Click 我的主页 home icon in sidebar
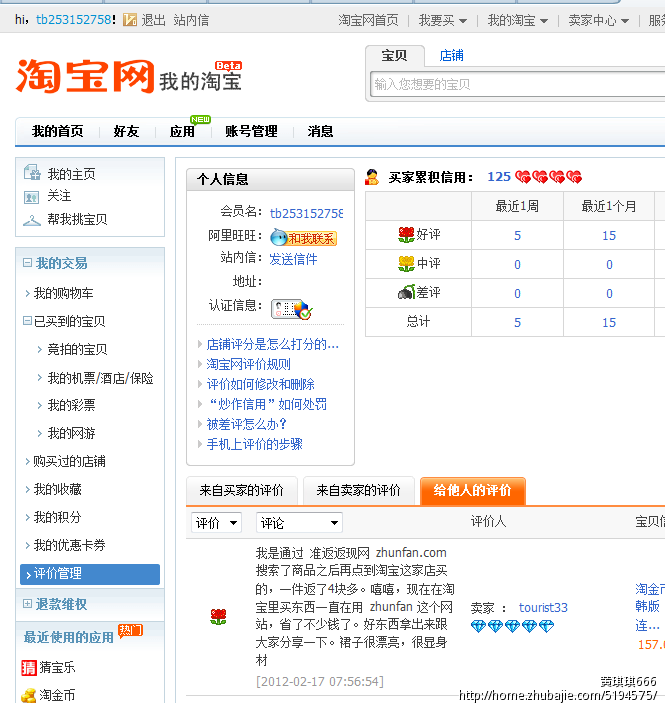This screenshot has height=703, width=665. (32, 173)
